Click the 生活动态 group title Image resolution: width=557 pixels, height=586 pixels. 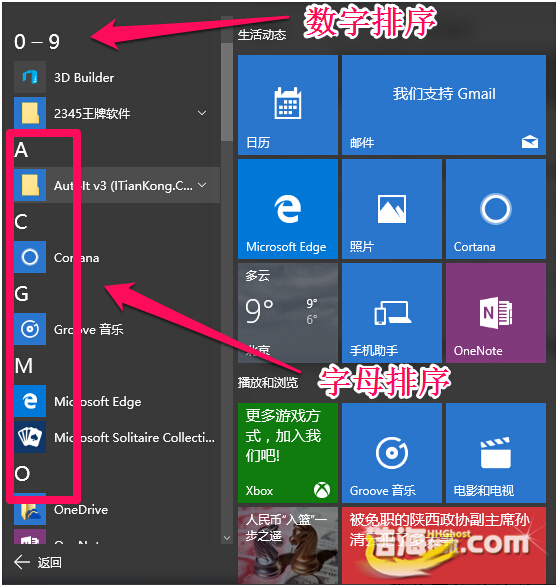(262, 35)
